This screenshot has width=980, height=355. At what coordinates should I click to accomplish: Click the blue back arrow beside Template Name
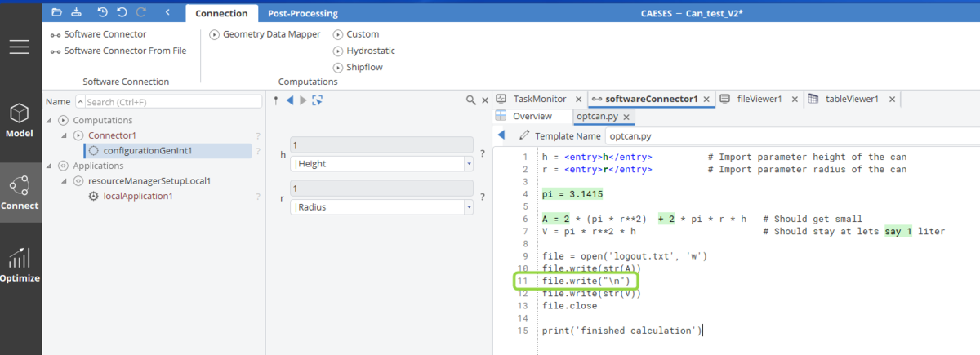tap(501, 135)
